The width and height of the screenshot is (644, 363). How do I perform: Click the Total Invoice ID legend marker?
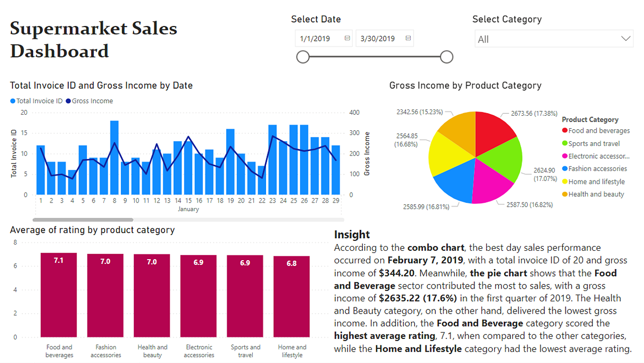pyautogui.click(x=14, y=101)
